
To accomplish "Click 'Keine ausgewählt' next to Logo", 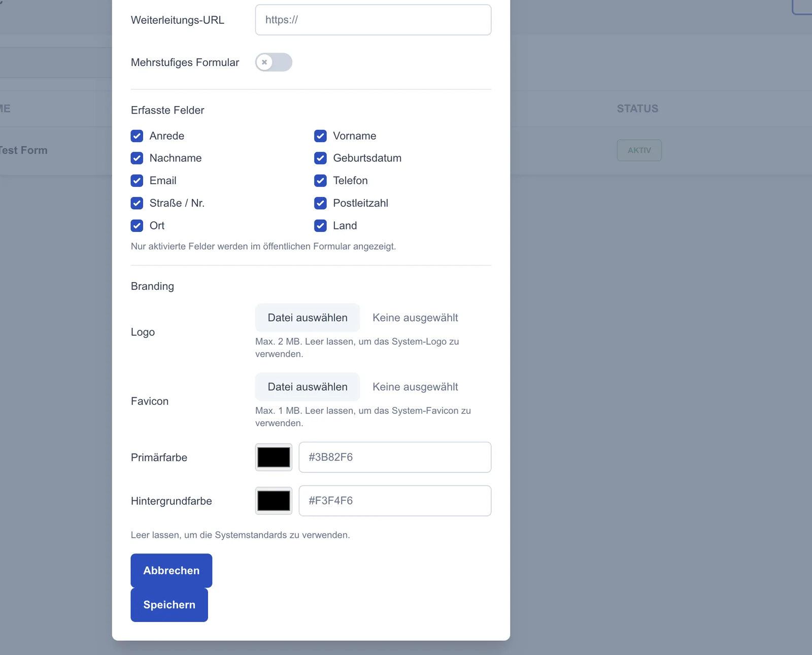I will pyautogui.click(x=415, y=318).
